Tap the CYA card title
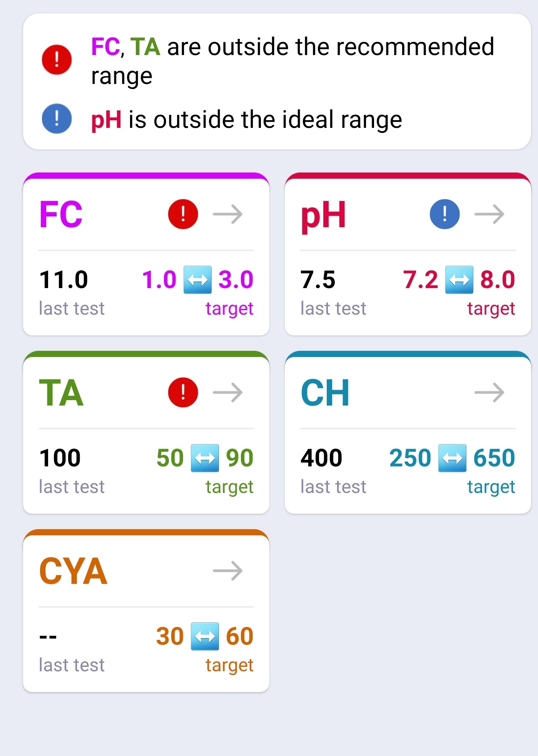The height and width of the screenshot is (756, 538). coord(73,571)
